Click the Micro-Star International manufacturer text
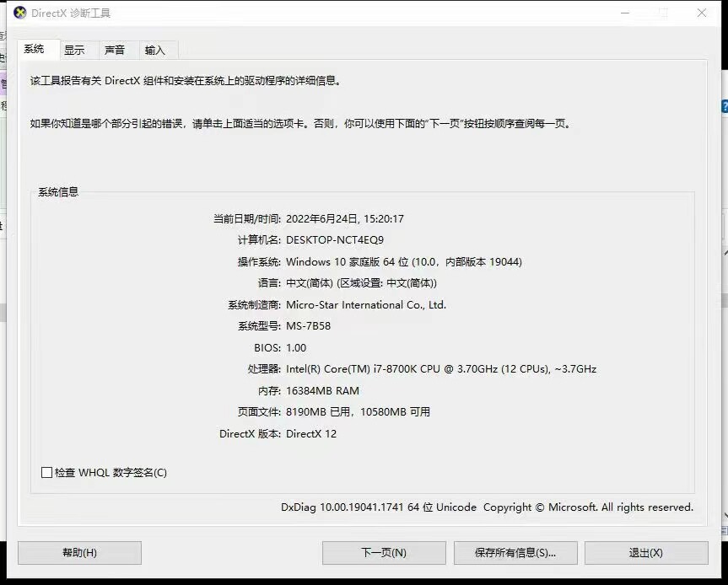 366,305
